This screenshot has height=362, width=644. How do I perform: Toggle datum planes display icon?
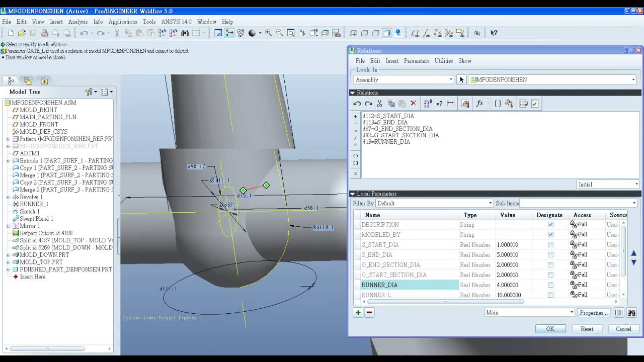415,33
